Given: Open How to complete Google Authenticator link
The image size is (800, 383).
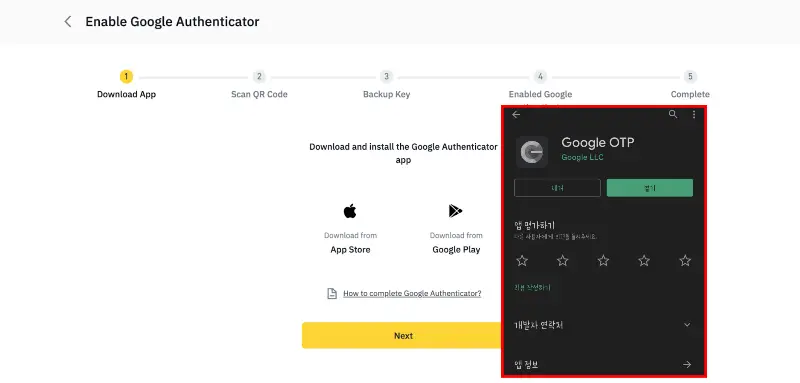Looking at the screenshot, I should click(412, 293).
